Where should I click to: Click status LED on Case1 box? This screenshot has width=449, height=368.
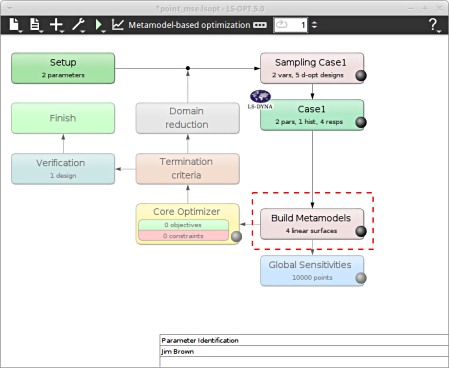click(361, 122)
